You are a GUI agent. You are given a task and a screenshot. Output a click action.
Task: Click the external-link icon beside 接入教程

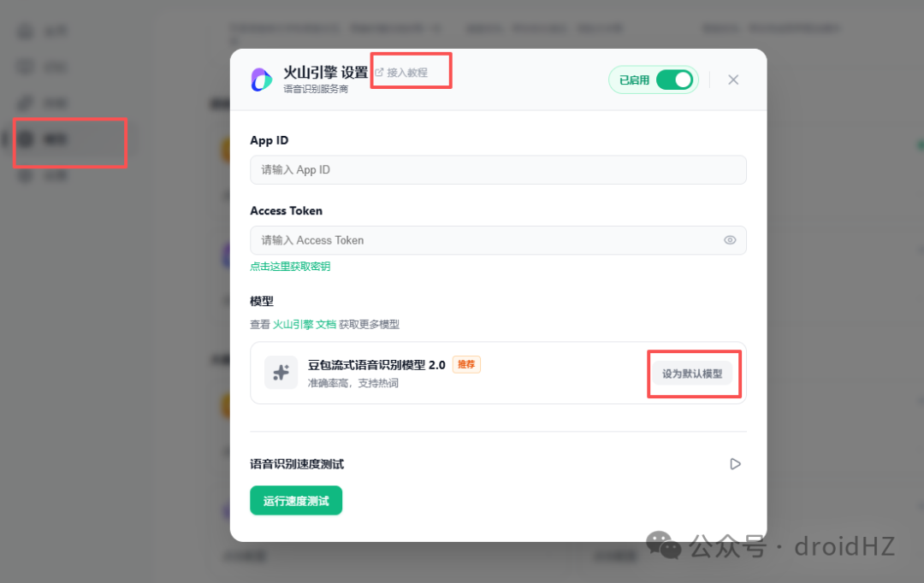pyautogui.click(x=380, y=73)
